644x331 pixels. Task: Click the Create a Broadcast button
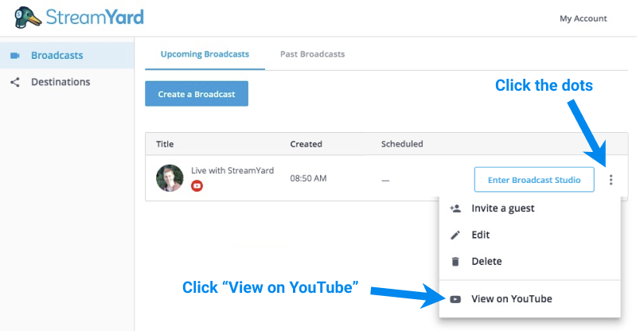coord(197,94)
